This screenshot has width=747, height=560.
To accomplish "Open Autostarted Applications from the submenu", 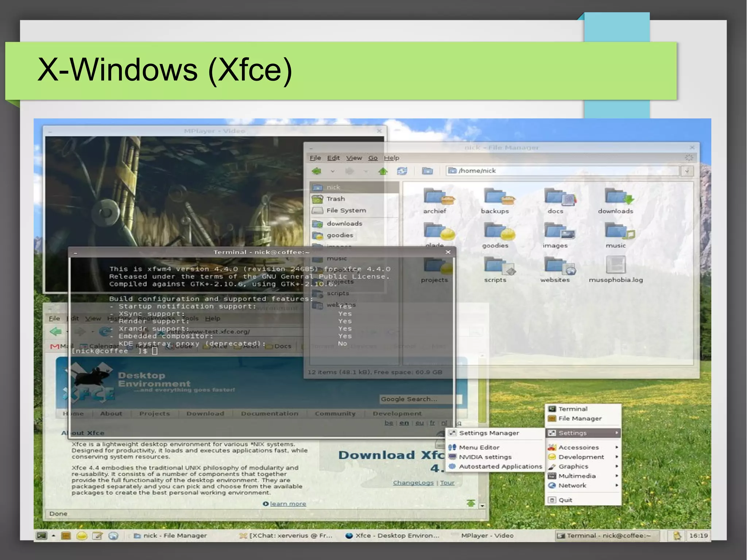I will tap(495, 466).
